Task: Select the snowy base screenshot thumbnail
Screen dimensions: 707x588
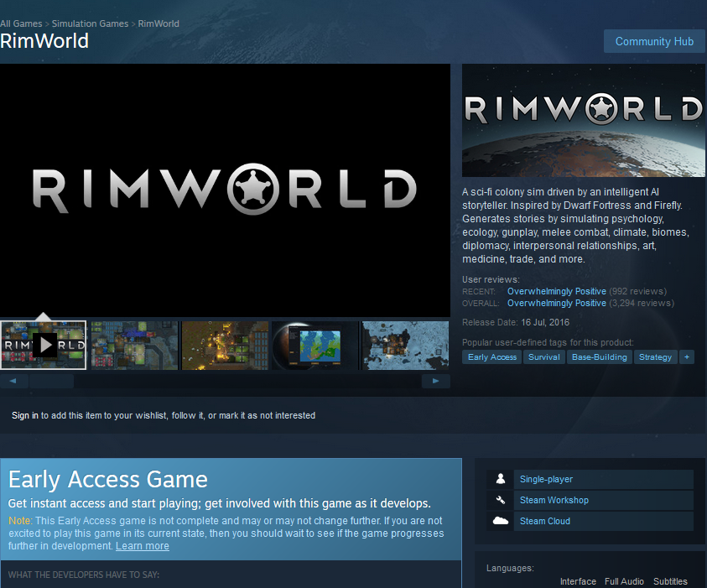Action: click(x=406, y=346)
